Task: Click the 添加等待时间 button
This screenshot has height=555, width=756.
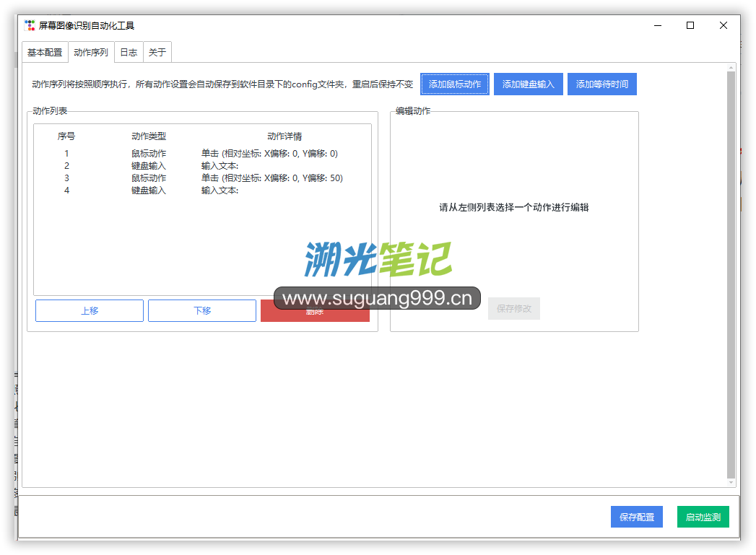Action: pyautogui.click(x=602, y=84)
